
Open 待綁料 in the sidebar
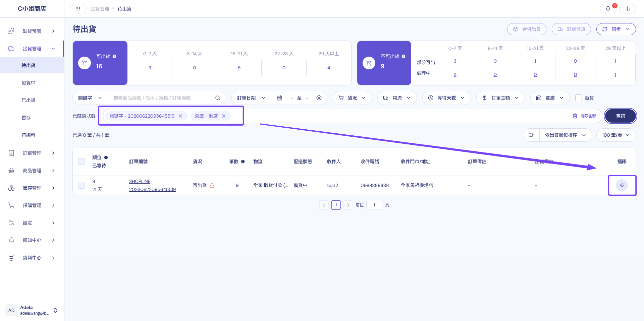(29, 135)
